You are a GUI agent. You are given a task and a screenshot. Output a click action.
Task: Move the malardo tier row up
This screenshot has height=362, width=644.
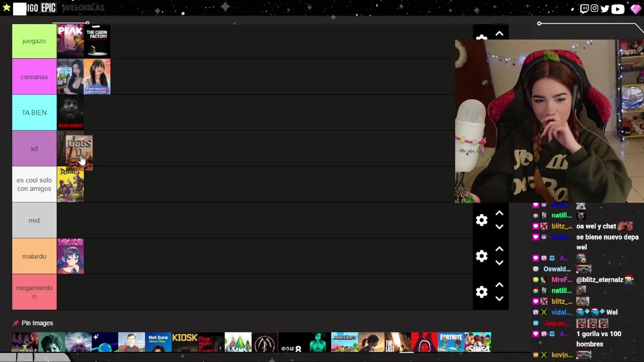pos(499,249)
